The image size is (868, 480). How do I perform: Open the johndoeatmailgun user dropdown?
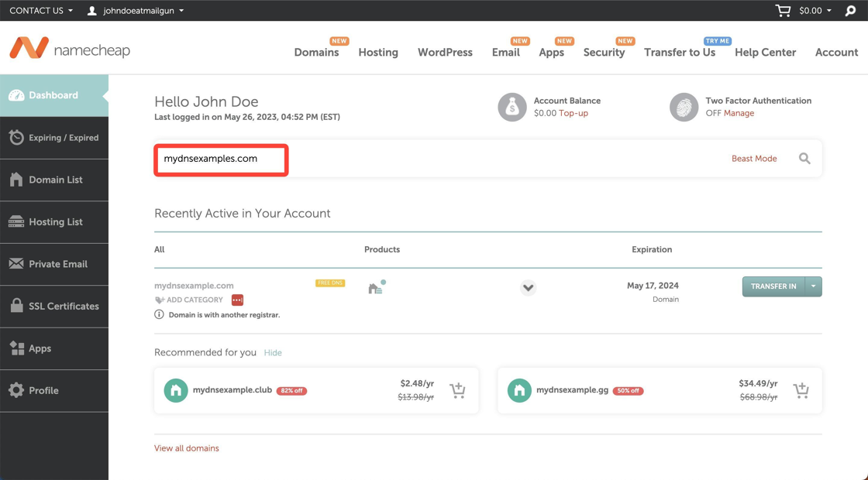[x=143, y=11]
